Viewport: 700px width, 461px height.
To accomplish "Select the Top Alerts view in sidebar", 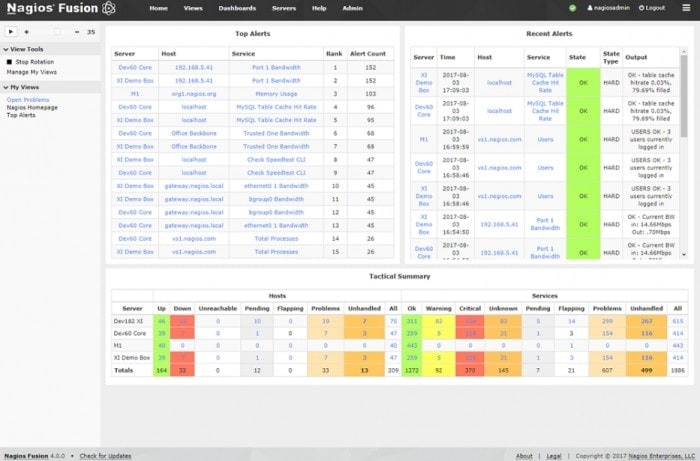I will click(x=21, y=115).
